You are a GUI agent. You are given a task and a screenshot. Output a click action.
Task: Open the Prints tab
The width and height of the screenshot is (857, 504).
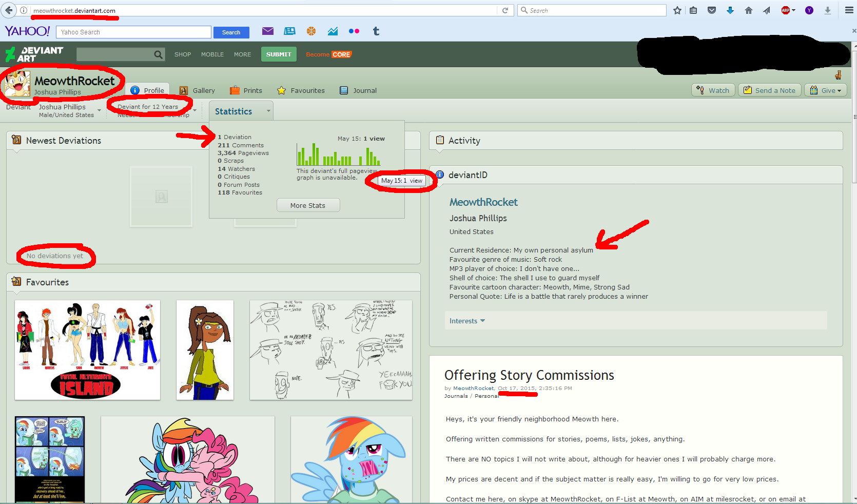click(x=246, y=90)
